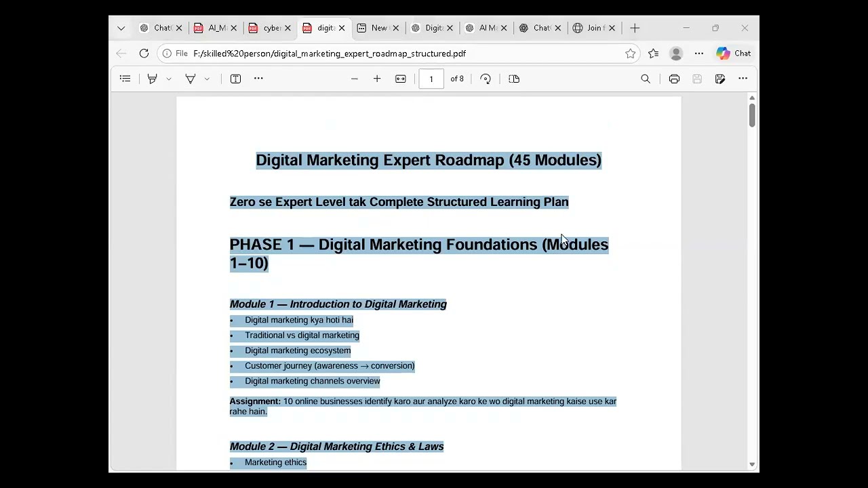
Task: Expand draw pen options arrow
Action: coord(207,79)
